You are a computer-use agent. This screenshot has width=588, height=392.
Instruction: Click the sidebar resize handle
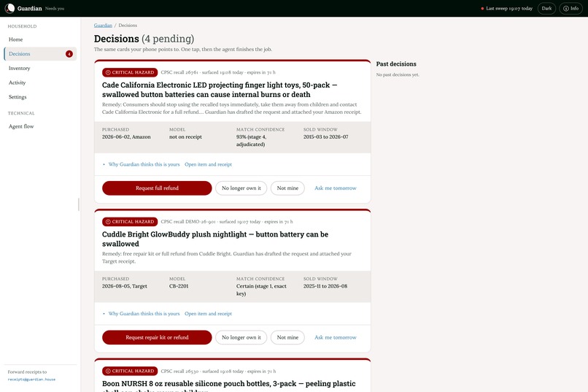coord(78,204)
